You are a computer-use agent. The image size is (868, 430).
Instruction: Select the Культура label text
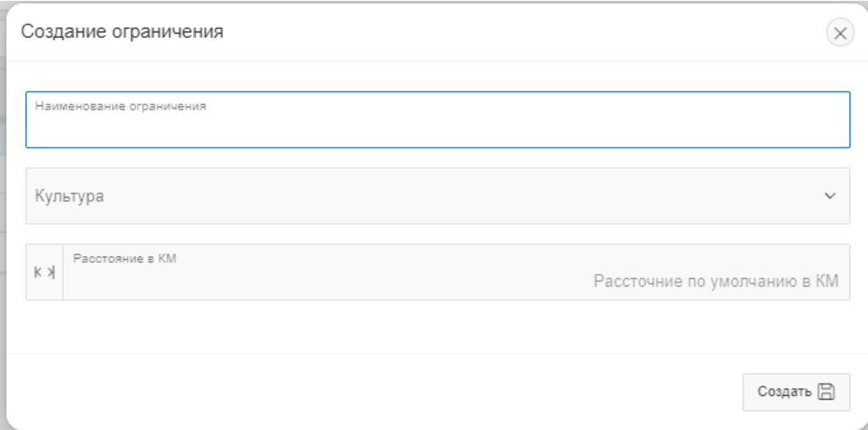coord(70,196)
